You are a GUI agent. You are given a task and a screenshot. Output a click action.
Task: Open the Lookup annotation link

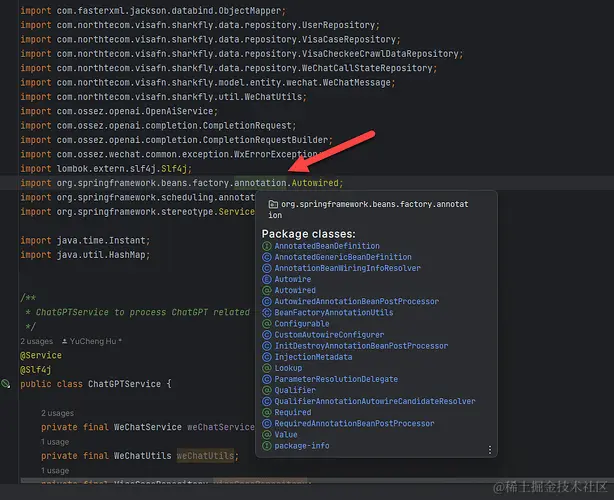[288, 368]
